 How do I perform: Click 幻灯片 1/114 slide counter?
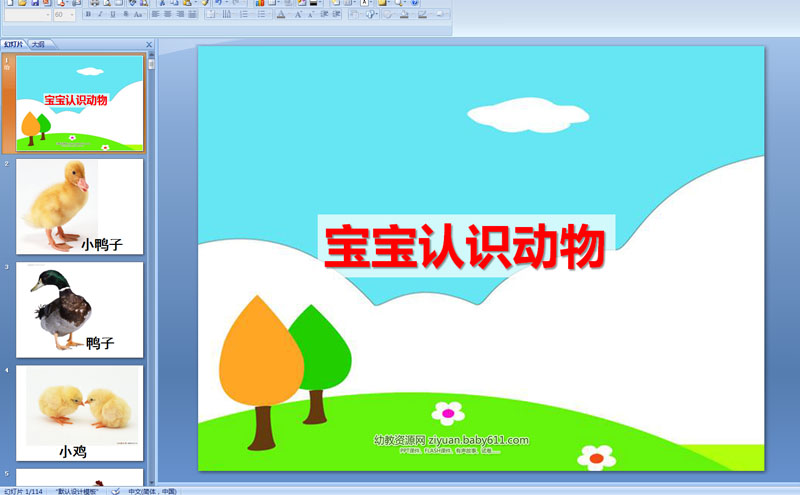[x=23, y=491]
